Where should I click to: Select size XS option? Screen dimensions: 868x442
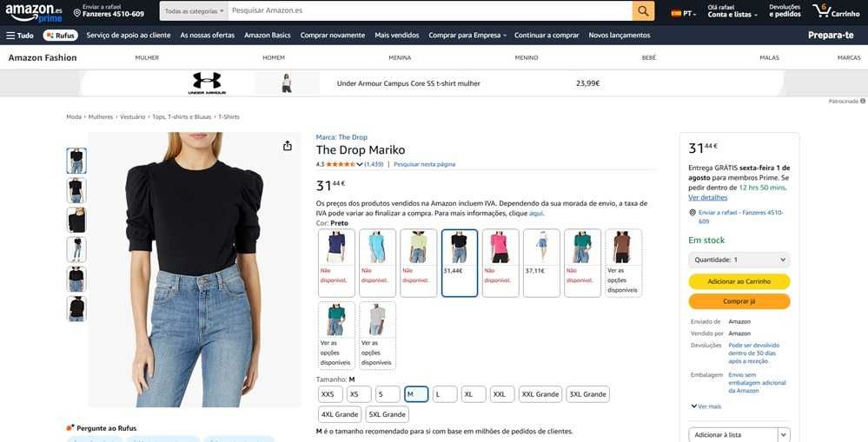[359, 394]
